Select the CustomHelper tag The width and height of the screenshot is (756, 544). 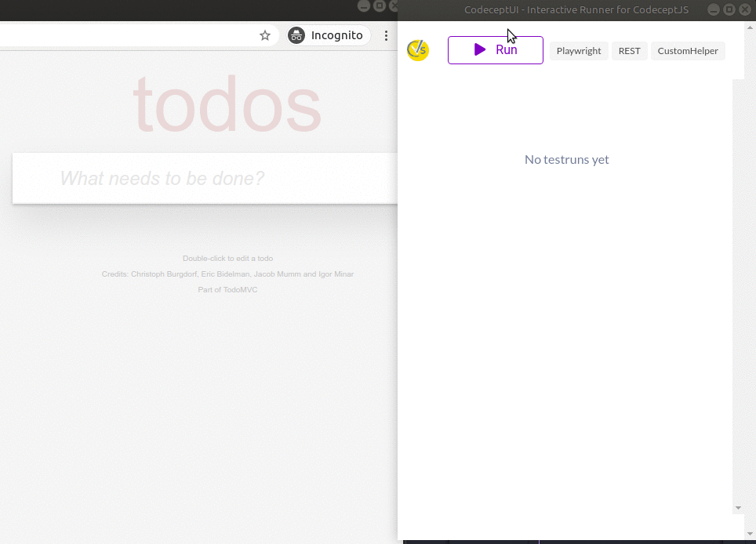[688, 51]
